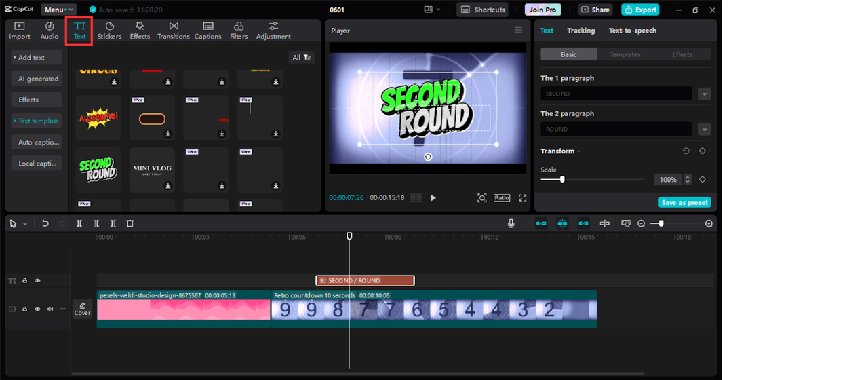
Task: Reset the Transform settings
Action: coord(686,151)
